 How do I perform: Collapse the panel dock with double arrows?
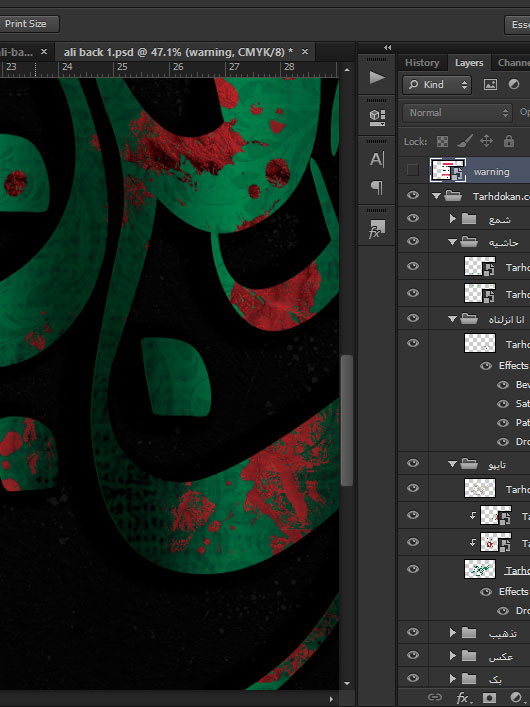[387, 47]
